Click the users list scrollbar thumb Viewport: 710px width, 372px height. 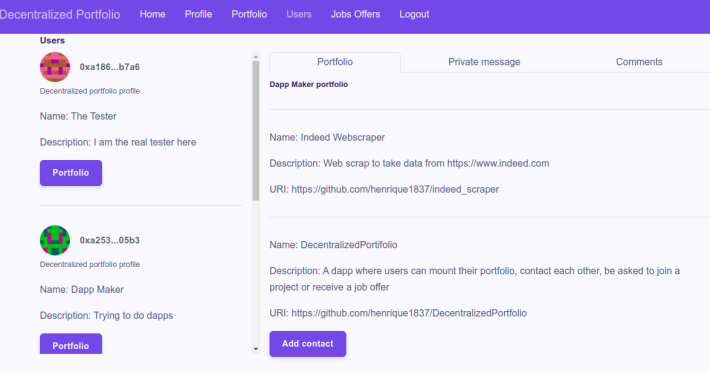(256, 131)
